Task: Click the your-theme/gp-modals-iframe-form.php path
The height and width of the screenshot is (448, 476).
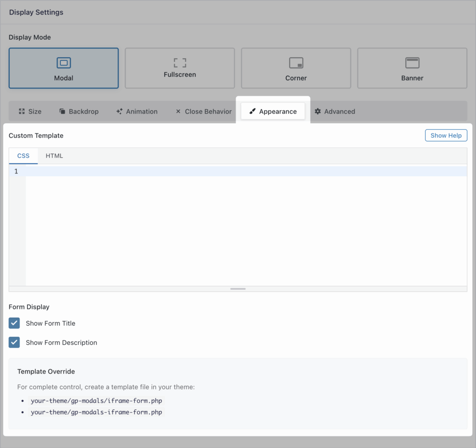Action: pyautogui.click(x=97, y=412)
